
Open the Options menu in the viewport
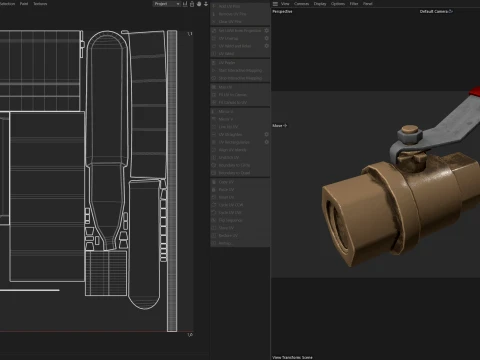pos(338,4)
